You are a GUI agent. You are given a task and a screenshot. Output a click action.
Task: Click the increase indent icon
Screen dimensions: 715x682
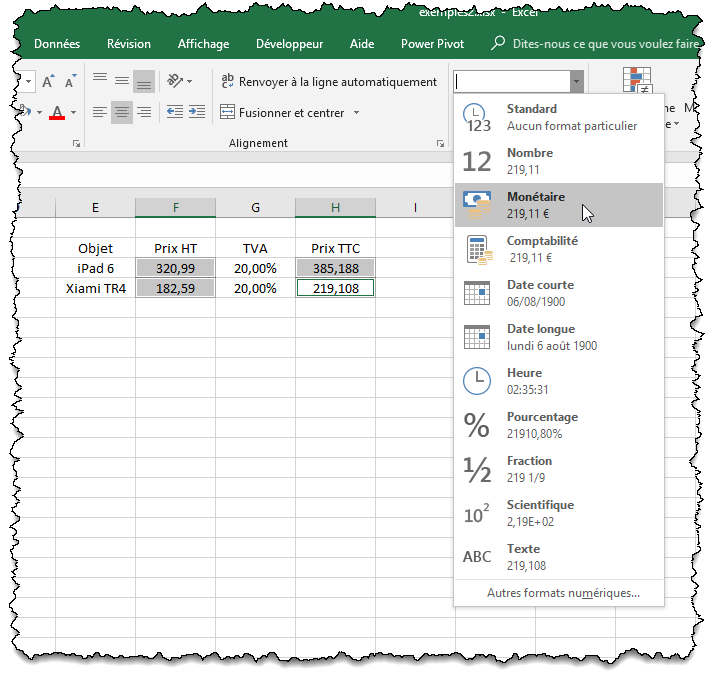pos(197,113)
